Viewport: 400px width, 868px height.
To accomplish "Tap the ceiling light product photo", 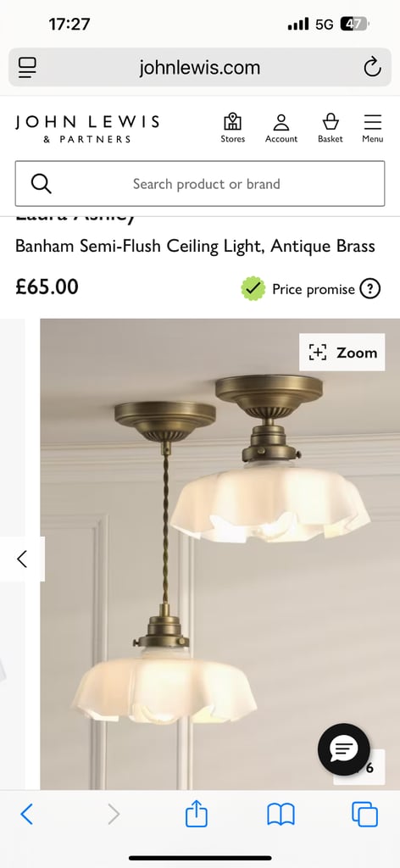I will point(219,554).
